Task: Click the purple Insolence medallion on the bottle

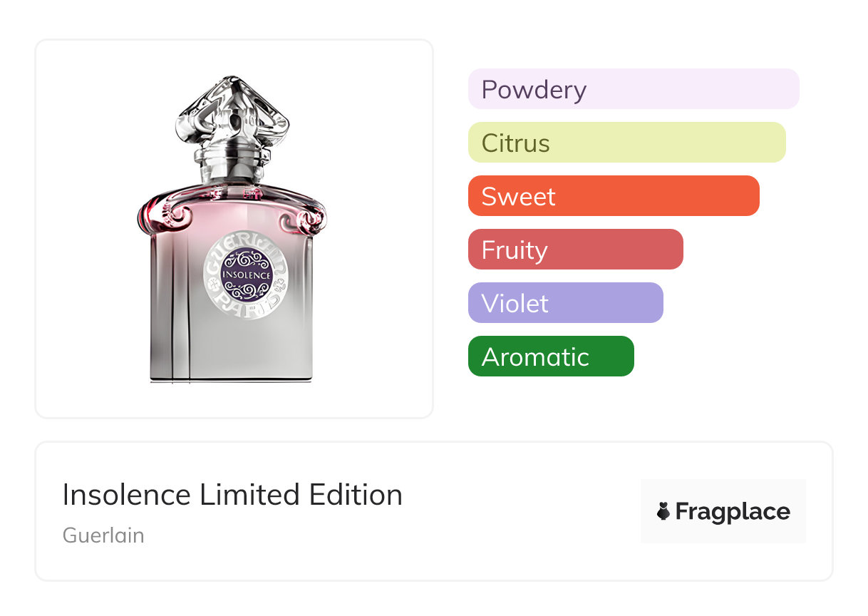Action: pos(247,274)
